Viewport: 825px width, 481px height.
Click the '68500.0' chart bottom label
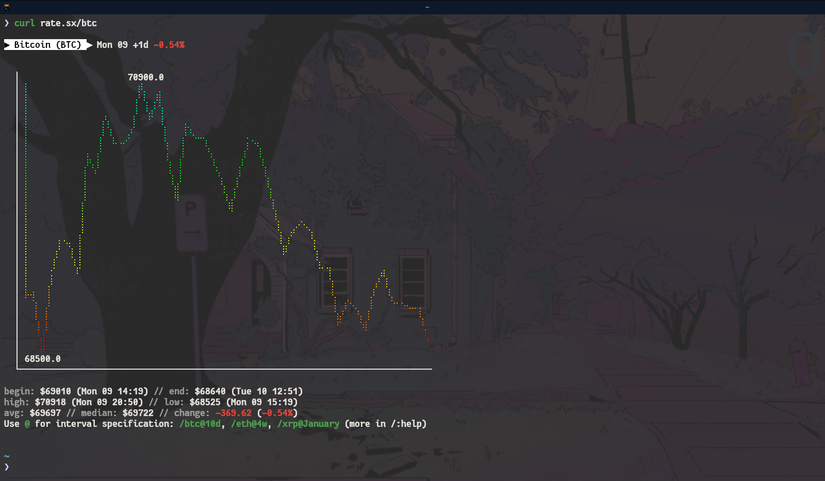43,359
